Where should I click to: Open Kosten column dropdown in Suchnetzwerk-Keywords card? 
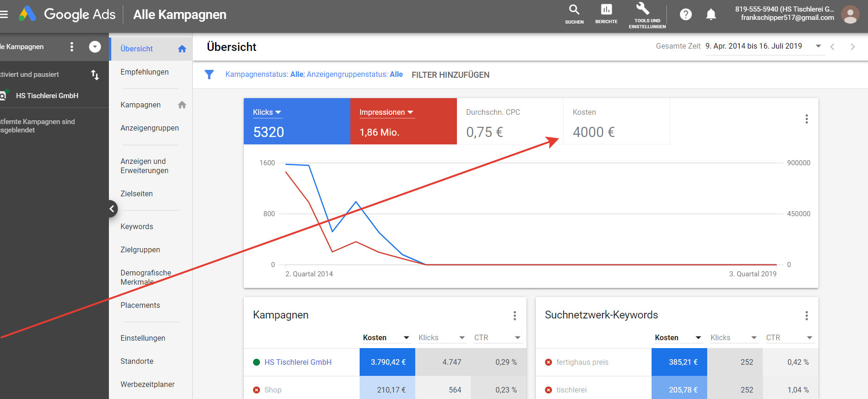click(698, 338)
